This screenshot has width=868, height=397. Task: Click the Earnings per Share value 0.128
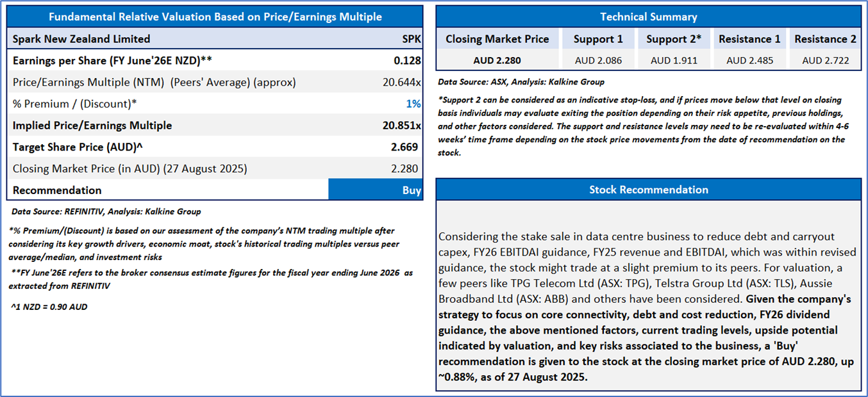click(x=406, y=60)
